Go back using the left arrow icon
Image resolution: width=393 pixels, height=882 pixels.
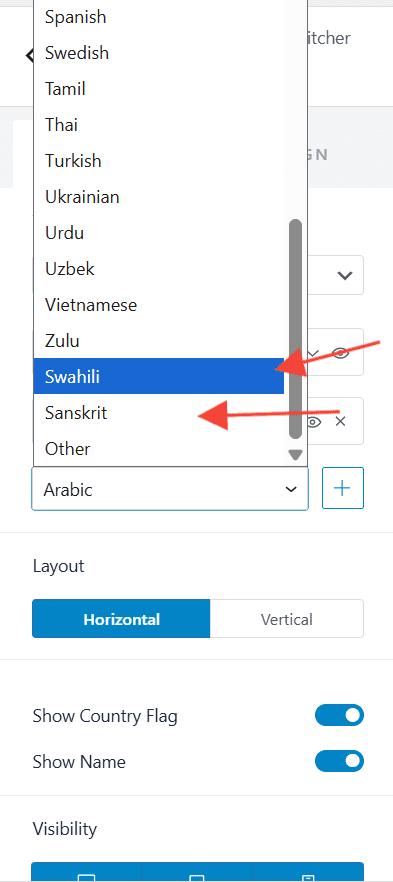click(29, 55)
